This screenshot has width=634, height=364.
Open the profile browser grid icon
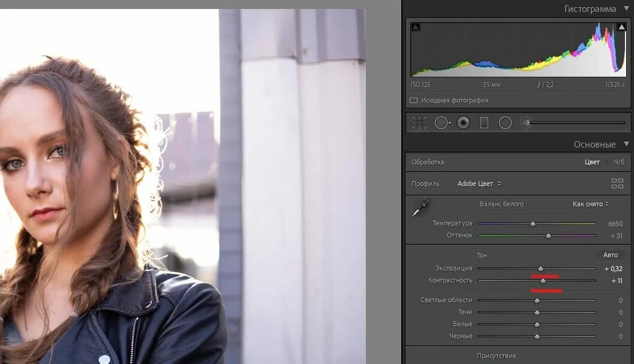click(617, 183)
